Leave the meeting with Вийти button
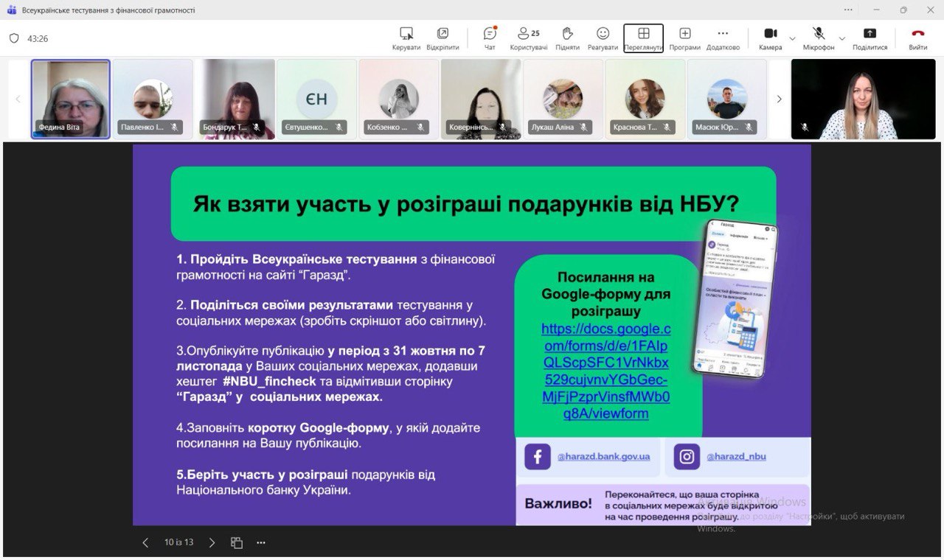Viewport: 944px width, 560px height. coord(917,38)
